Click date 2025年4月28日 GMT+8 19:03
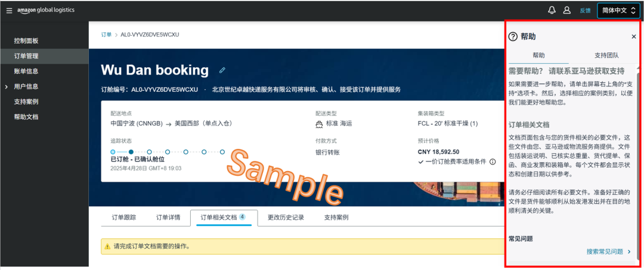This screenshot has width=644, height=270. pos(146,168)
